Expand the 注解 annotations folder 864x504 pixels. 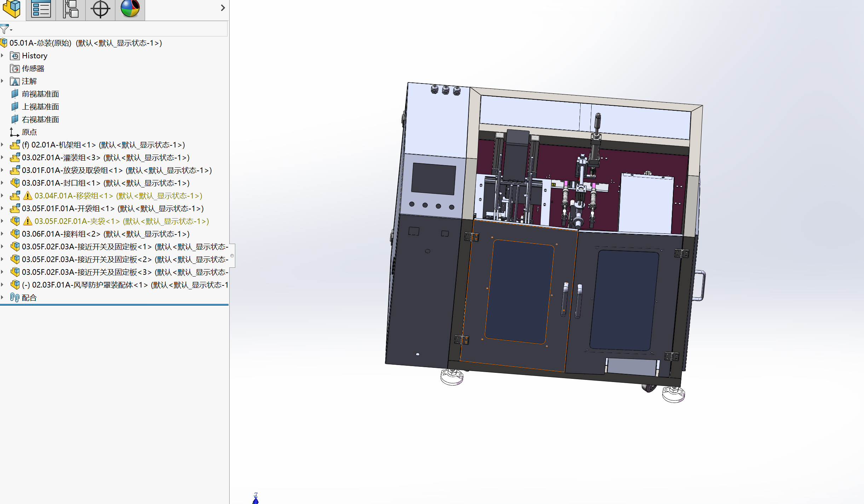coord(2,81)
